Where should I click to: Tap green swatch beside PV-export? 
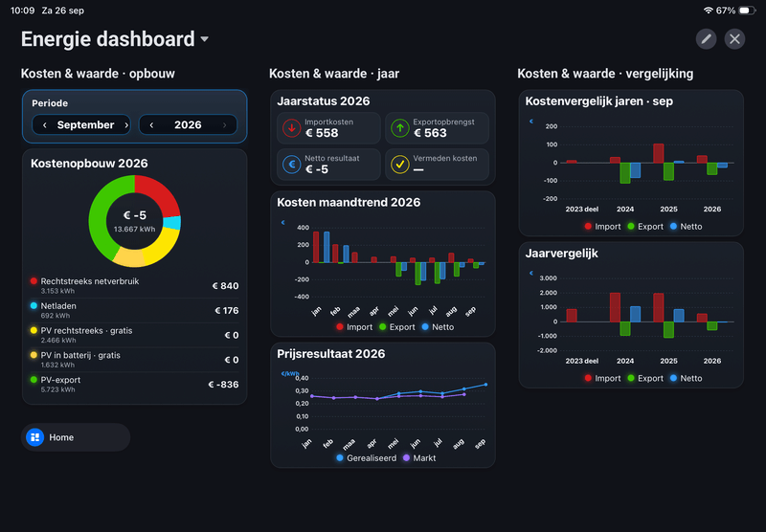coord(34,380)
